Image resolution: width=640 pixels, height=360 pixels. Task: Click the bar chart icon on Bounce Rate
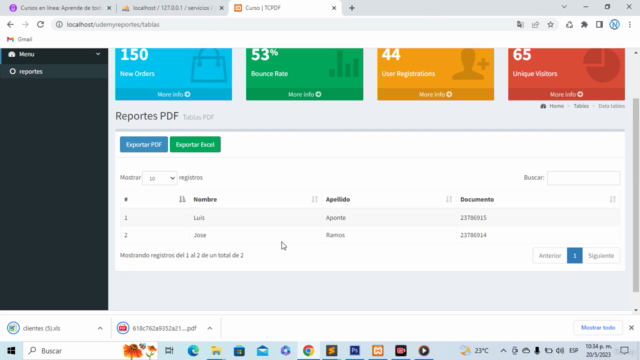pyautogui.click(x=344, y=64)
